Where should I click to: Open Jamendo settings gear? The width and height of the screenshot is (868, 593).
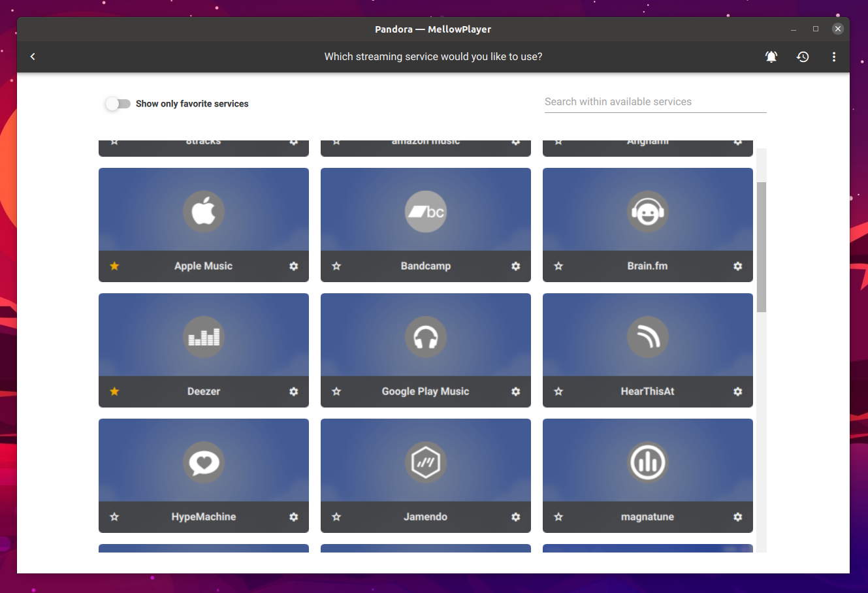click(516, 517)
